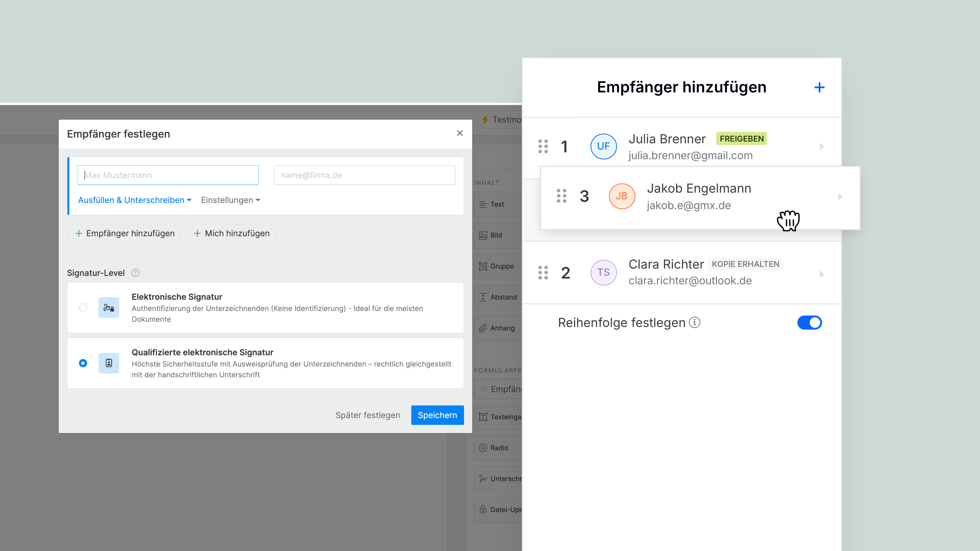
Task: Expand Julia Brenner's details chevron
Action: (822, 147)
